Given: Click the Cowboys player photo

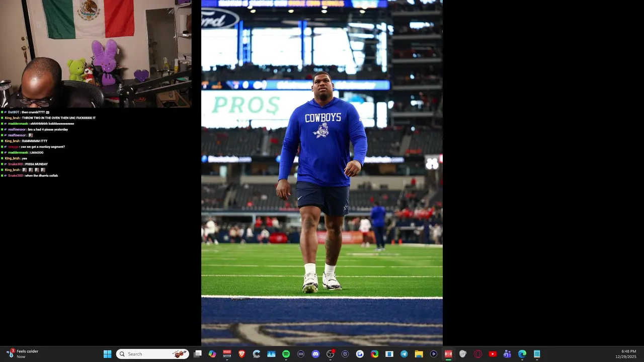Looking at the screenshot, I should point(322,173).
